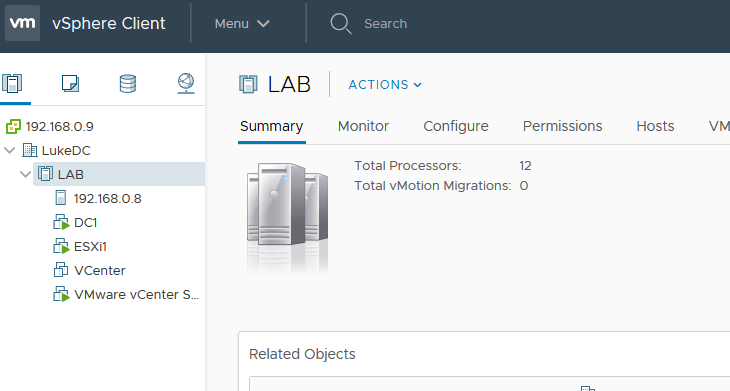Click the VMware vm logo
Viewport: 730px width, 391px height.
(22, 23)
